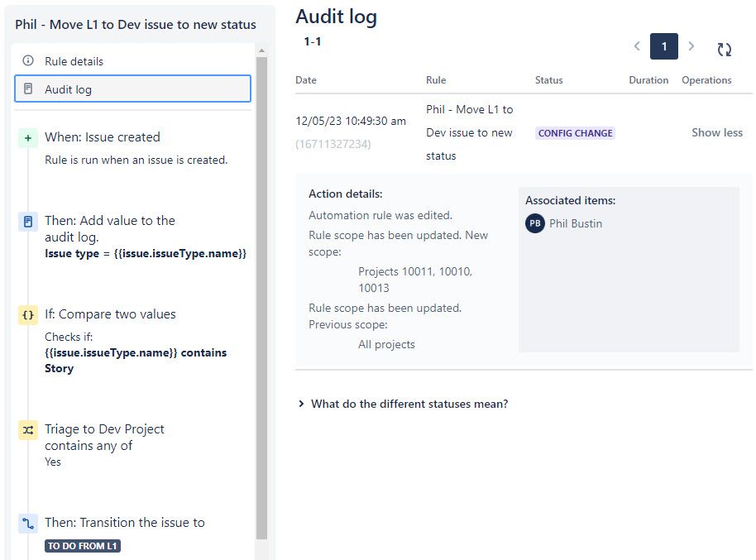Open Triage to Dev Project condition step
The image size is (756, 560).
click(x=104, y=438)
